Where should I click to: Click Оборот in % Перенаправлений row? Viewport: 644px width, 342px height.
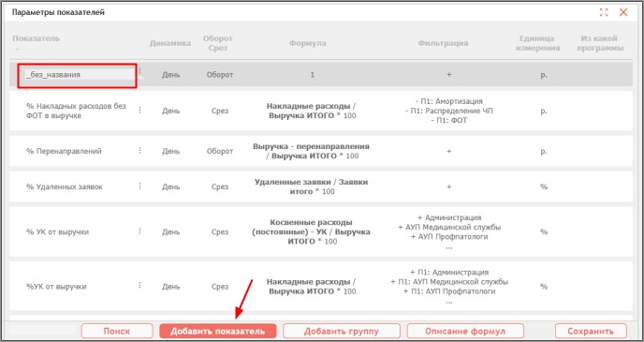click(220, 151)
